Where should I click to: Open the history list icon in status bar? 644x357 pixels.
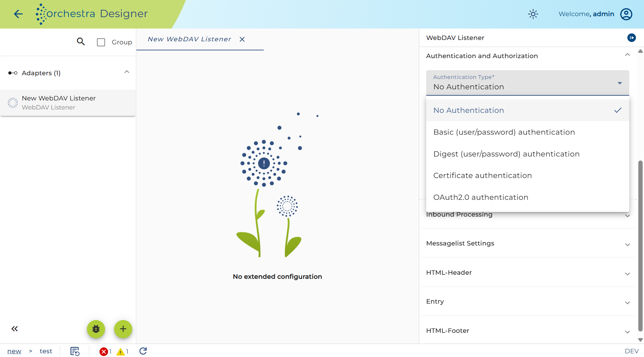coord(75,351)
